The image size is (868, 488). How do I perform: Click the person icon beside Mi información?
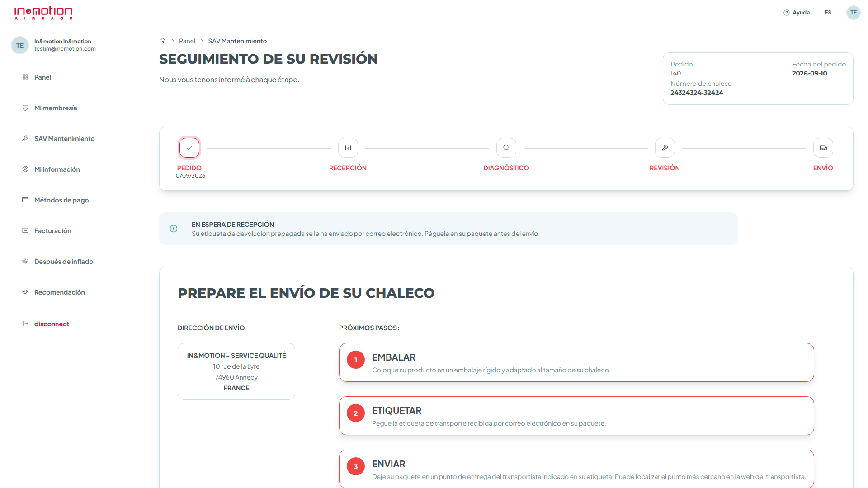(25, 169)
